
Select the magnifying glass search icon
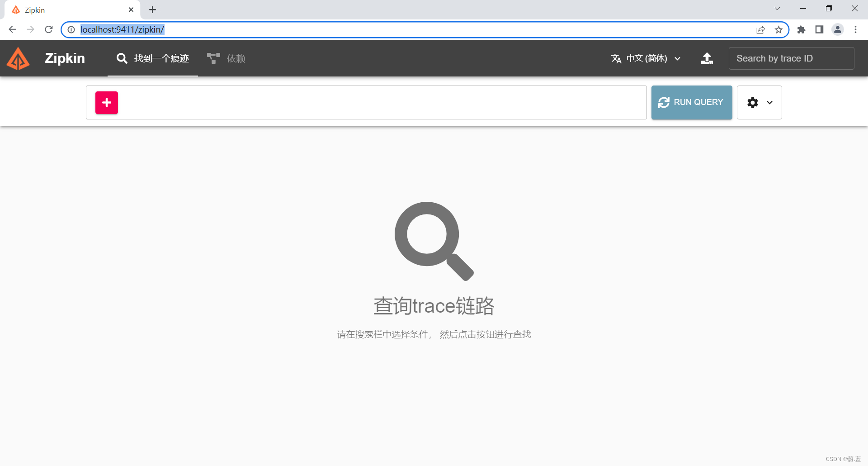(x=121, y=58)
